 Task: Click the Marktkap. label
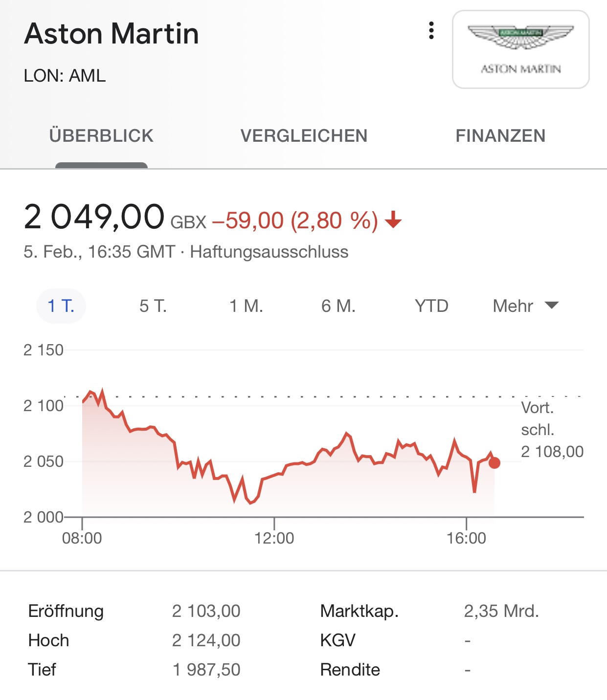click(359, 611)
